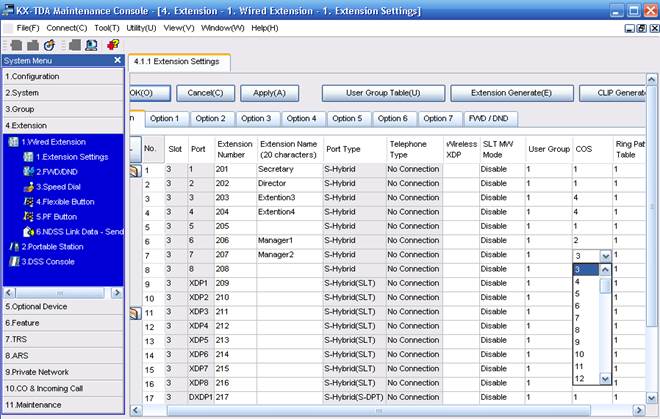Open the COS dropdown arrow for extension 207
Image resolution: width=660 pixels, height=419 pixels.
coord(605,256)
